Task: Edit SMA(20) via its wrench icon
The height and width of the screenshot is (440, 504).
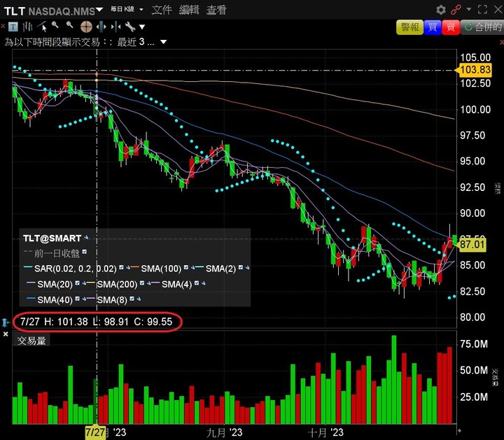Action: [83, 283]
